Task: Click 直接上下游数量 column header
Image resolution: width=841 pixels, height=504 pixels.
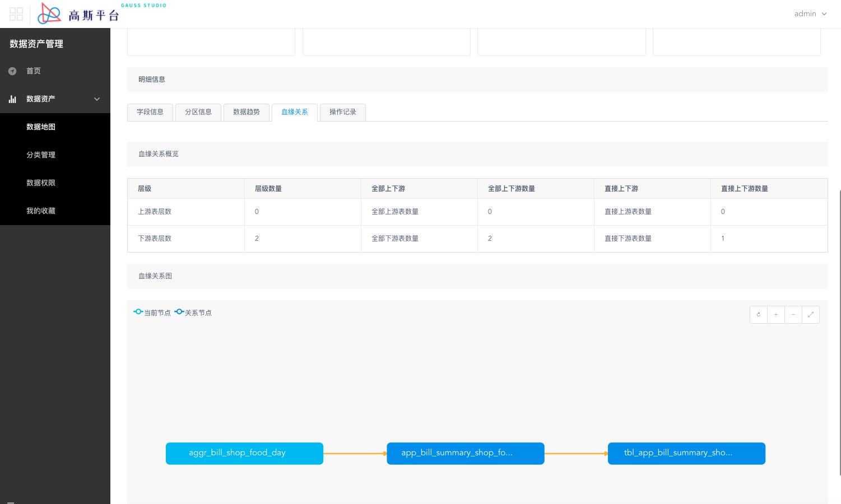Action: 769,189
